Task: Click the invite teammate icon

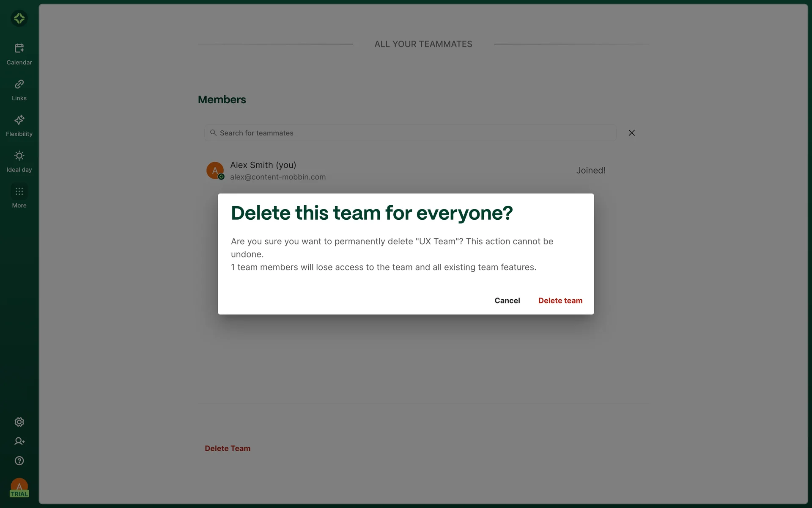Action: click(x=19, y=442)
